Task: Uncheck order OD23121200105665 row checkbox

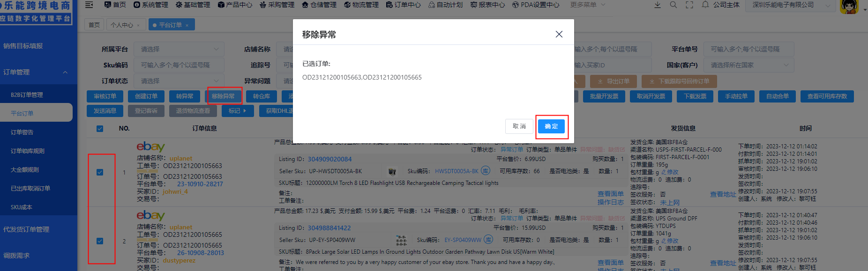Action: point(100,241)
